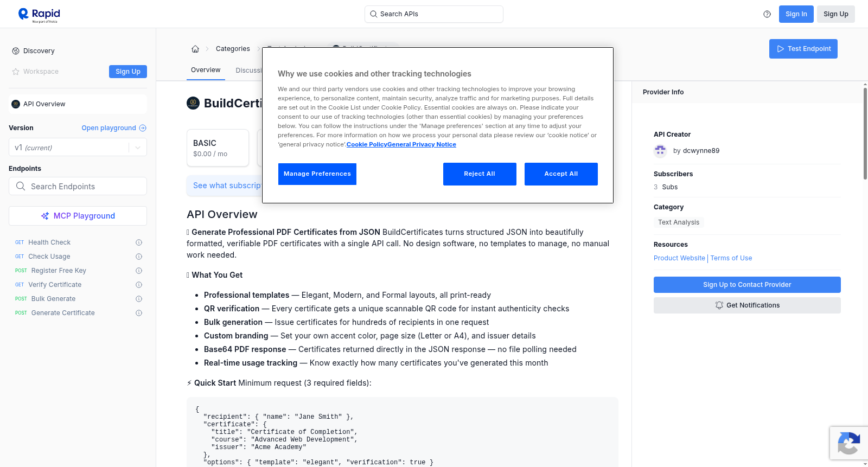This screenshot has width=868, height=467.
Task: Open info icon for Bulk Generate
Action: point(139,299)
